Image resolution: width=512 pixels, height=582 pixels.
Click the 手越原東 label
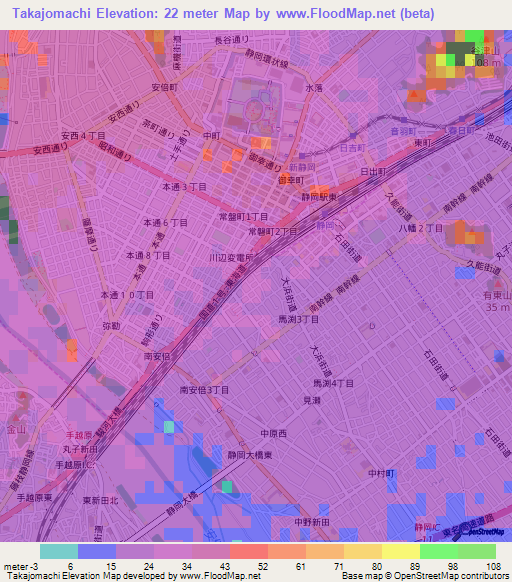click(34, 497)
